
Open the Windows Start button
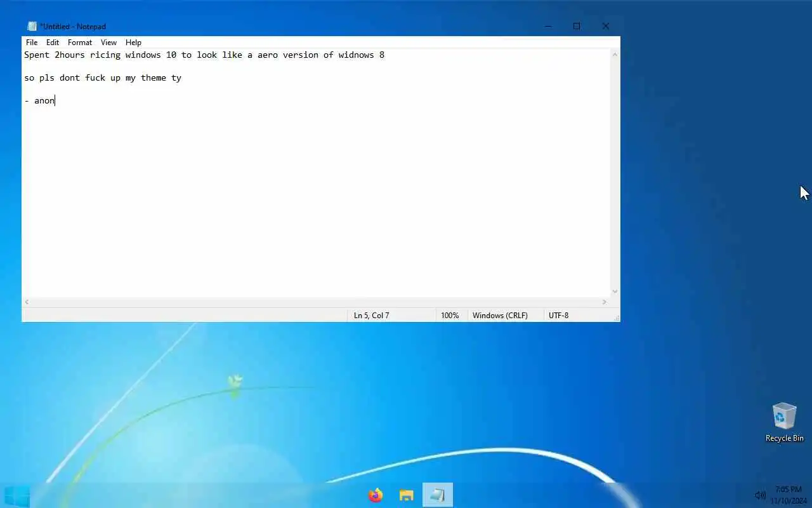click(x=16, y=495)
